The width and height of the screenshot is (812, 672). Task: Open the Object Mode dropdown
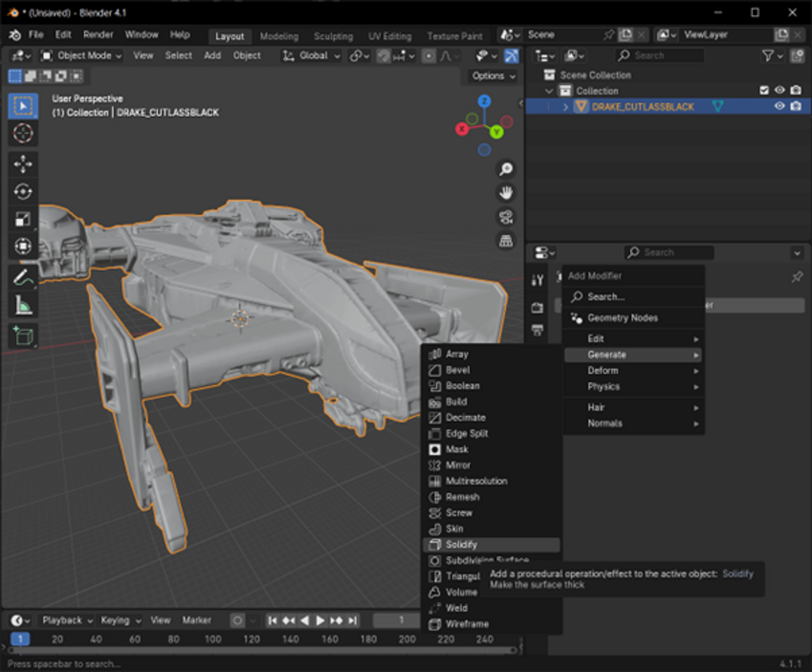pyautogui.click(x=80, y=55)
